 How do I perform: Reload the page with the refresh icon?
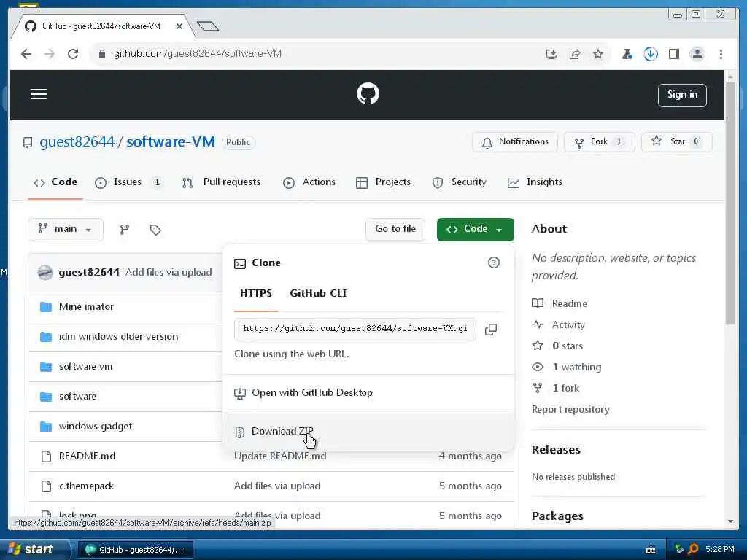[73, 54]
